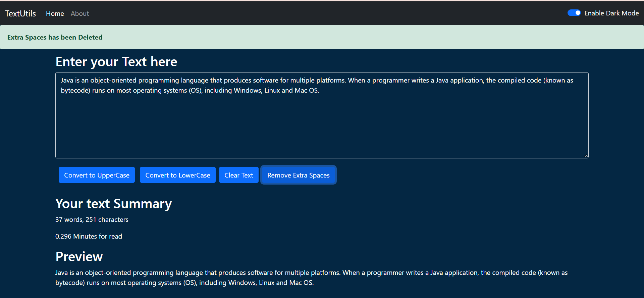Toggle the Enable Dark Mode switch
The image size is (644, 298).
tap(574, 13)
